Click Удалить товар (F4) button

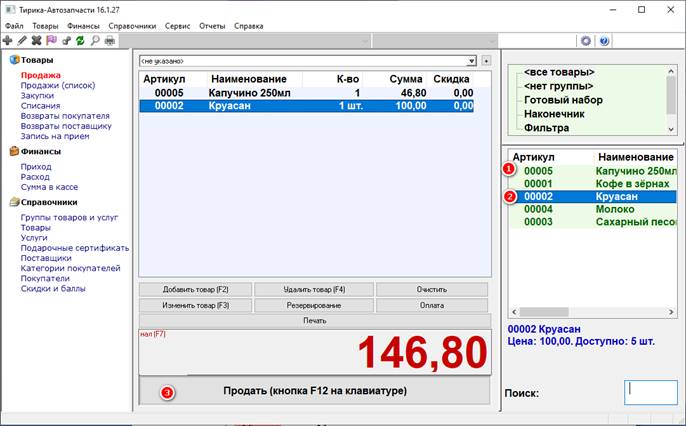[314, 290]
